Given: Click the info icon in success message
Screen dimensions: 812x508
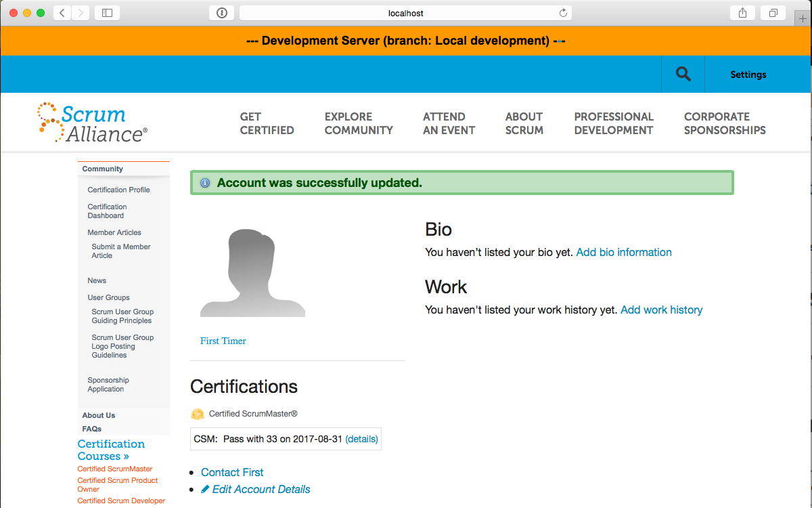Looking at the screenshot, I should [x=204, y=183].
